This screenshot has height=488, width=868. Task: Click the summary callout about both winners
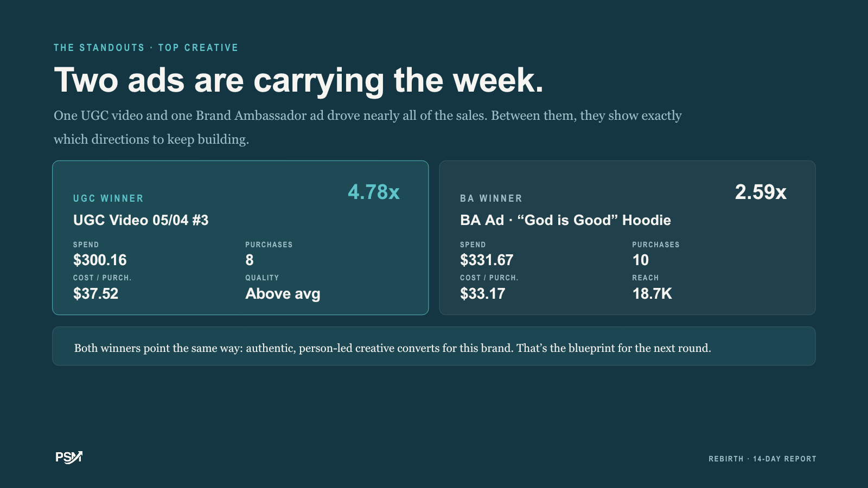tap(434, 346)
